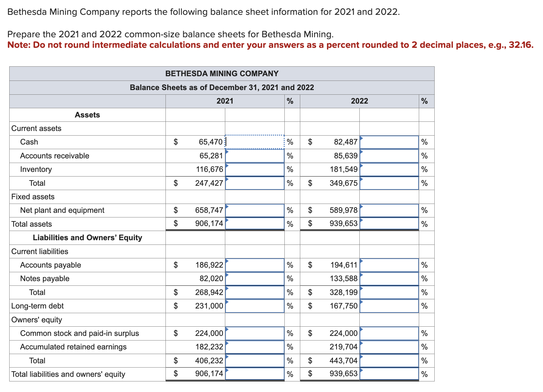Select 2022 Total liabilities and owners' equity percent field

coord(389,374)
